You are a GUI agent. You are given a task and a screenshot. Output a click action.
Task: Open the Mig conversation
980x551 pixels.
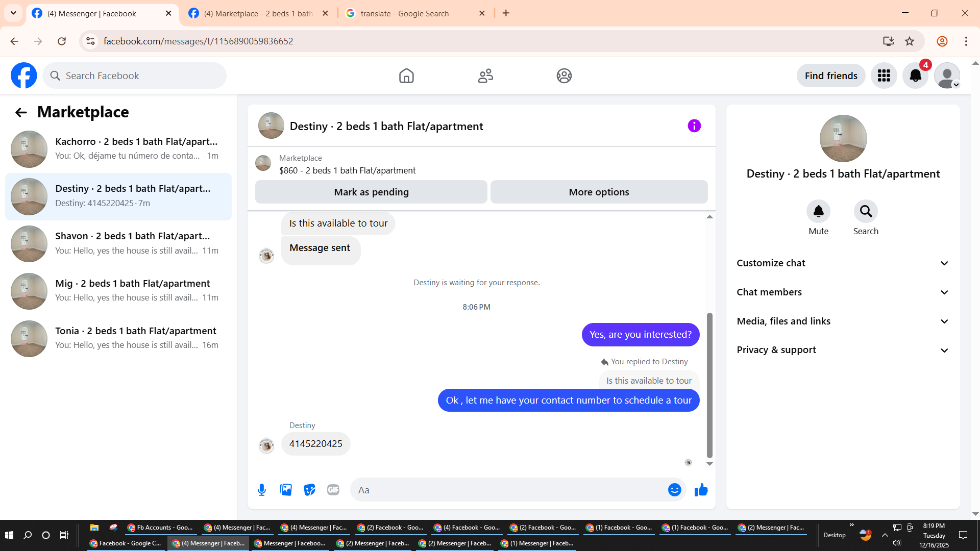[x=118, y=291]
